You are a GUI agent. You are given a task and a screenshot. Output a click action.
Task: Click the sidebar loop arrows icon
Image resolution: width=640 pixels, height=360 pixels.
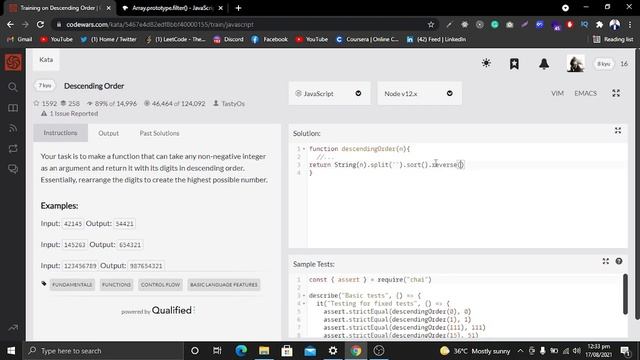pos(13,149)
